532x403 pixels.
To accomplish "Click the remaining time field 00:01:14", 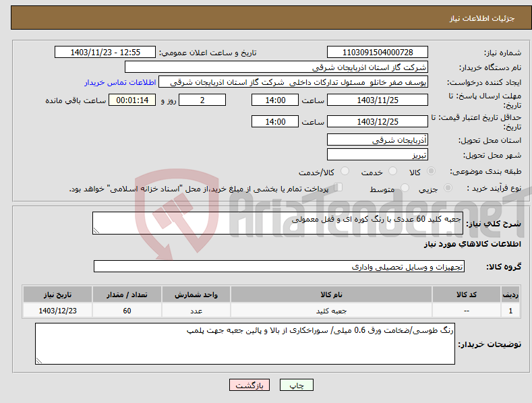I will coord(132,100).
